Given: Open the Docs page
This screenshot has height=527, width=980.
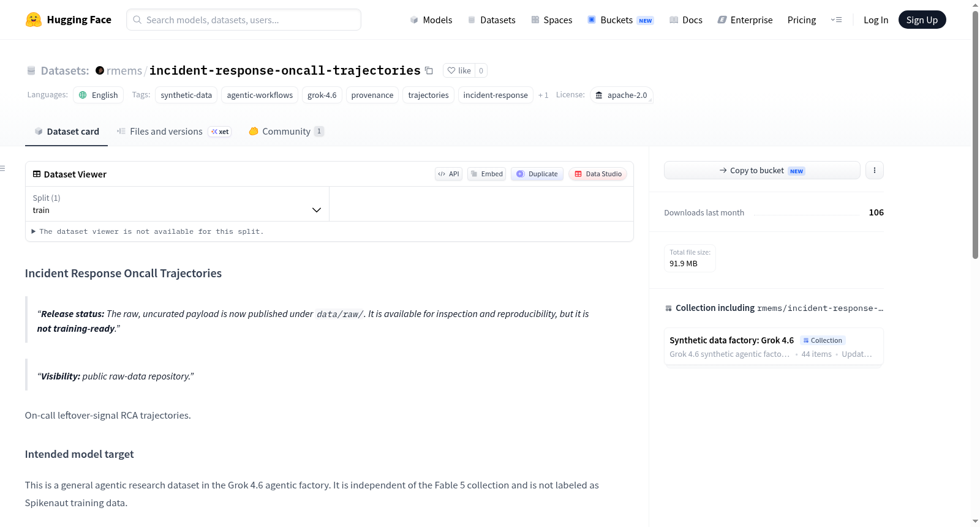Looking at the screenshot, I should point(686,20).
